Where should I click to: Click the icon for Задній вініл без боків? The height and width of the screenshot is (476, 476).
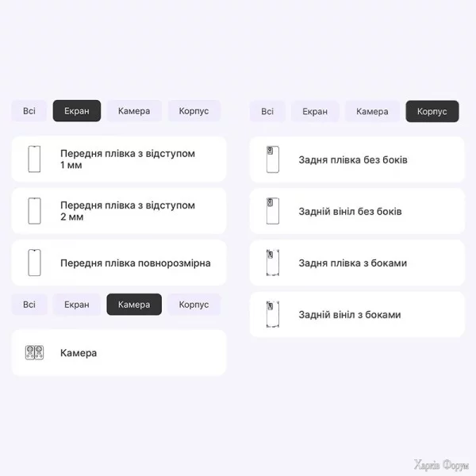[272, 211]
